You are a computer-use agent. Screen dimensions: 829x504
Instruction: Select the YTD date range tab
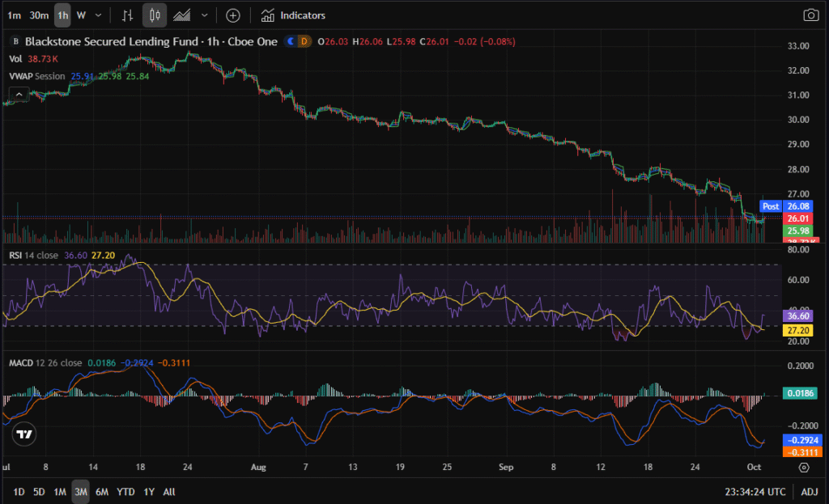(x=125, y=492)
